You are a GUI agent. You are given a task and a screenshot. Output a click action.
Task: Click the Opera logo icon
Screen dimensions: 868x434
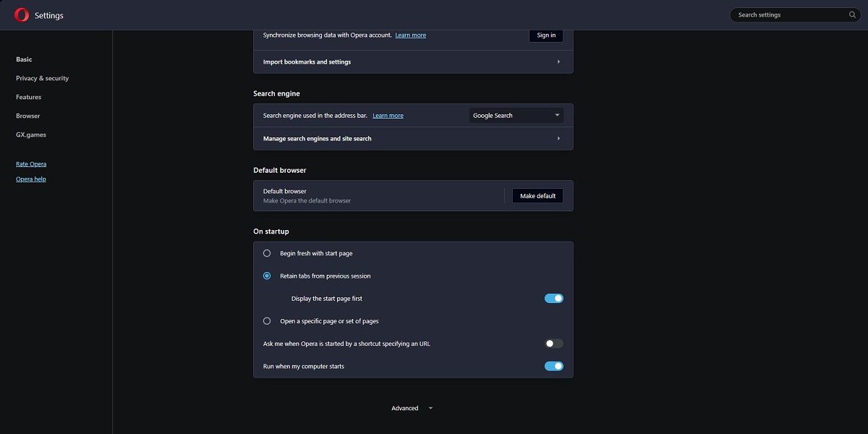[x=22, y=14]
